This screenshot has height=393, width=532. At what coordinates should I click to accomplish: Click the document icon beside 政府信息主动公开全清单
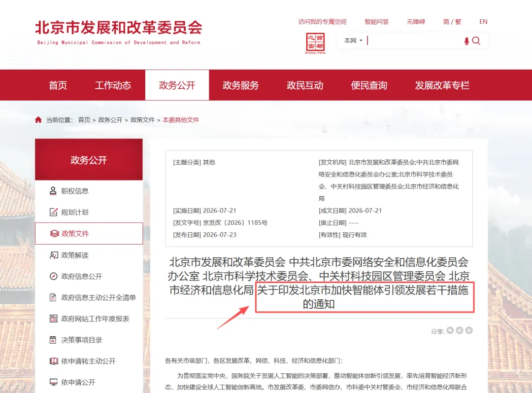click(53, 297)
